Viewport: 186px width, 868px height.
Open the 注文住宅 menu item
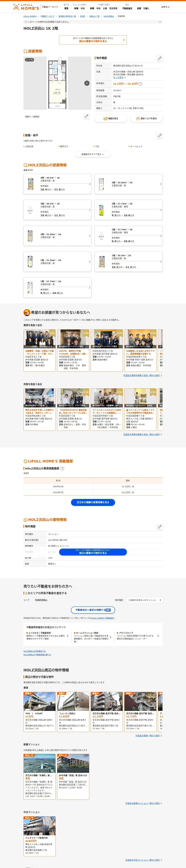113,8
